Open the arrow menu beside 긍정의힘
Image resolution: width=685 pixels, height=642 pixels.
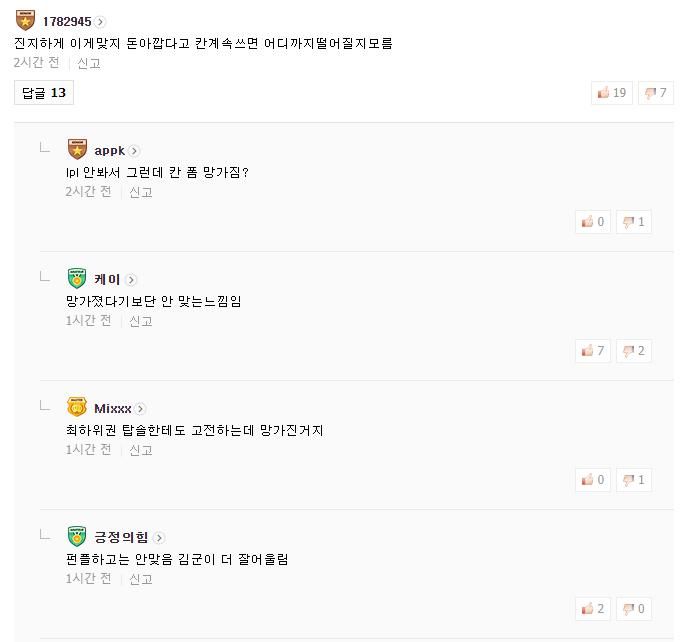click(159, 538)
